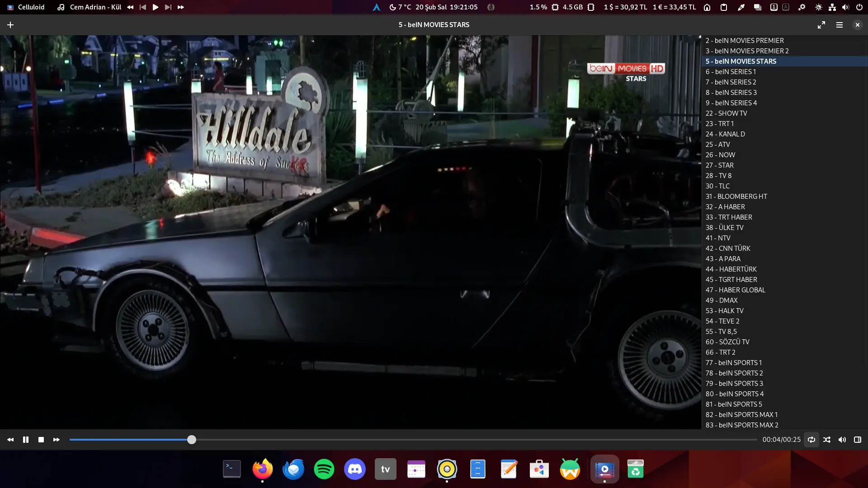Select channel 49 - DMAX
Image resolution: width=868 pixels, height=488 pixels.
[785, 300]
